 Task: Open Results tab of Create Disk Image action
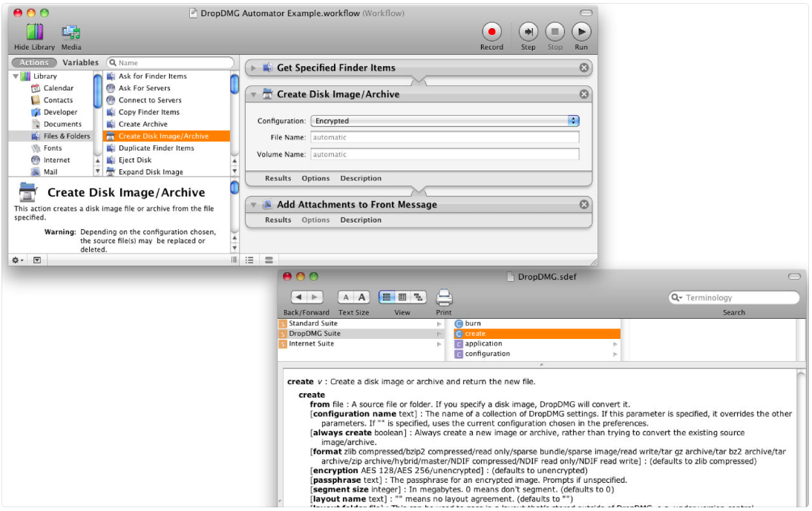click(x=278, y=179)
